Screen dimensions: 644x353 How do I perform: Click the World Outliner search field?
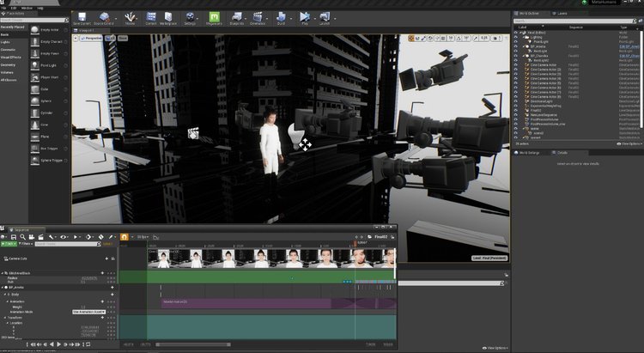click(x=573, y=21)
